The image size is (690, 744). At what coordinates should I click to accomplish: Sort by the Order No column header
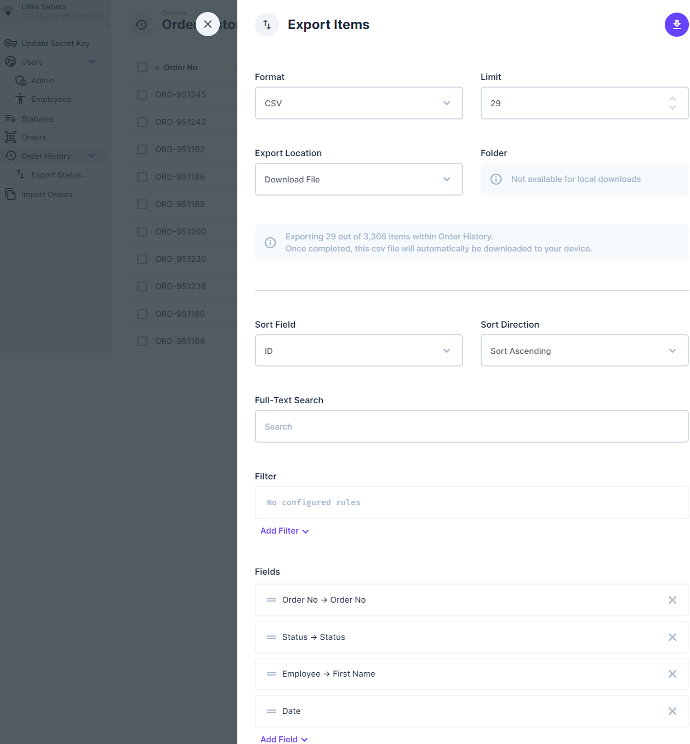coord(180,67)
